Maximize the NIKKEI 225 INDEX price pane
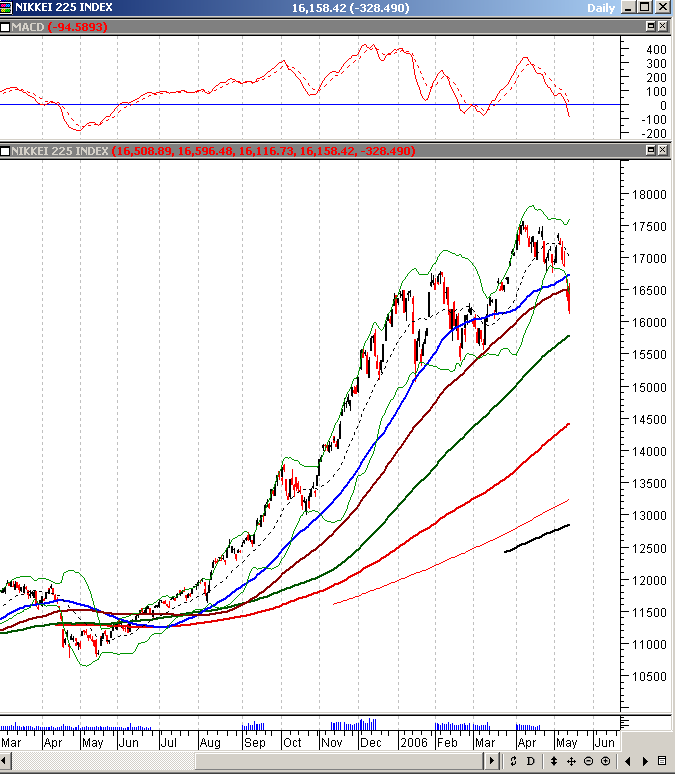 [651, 150]
